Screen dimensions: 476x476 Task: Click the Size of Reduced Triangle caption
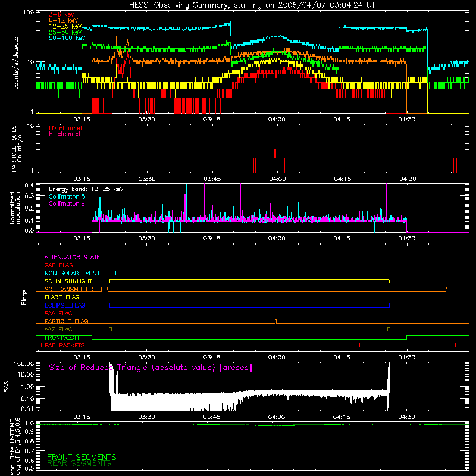coord(151,368)
